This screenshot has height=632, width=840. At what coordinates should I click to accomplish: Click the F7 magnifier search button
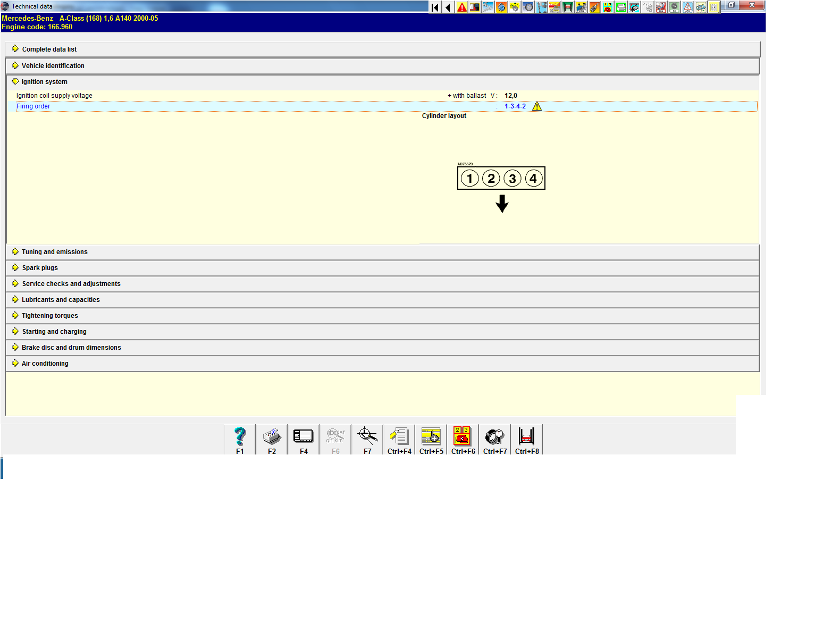tap(367, 440)
